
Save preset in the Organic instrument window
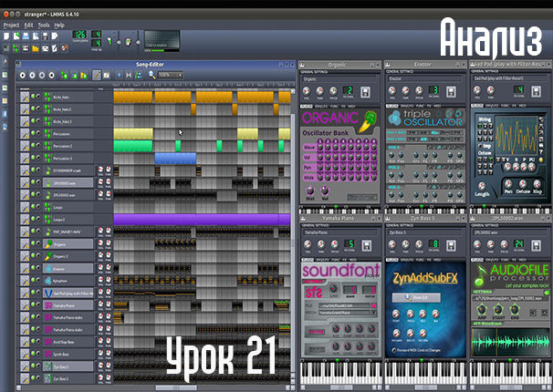(x=365, y=92)
